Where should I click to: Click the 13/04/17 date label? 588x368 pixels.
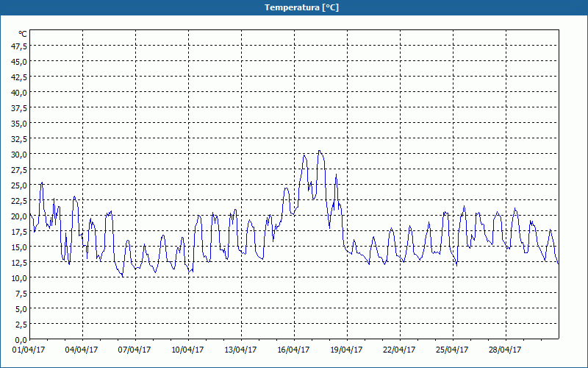(x=240, y=350)
